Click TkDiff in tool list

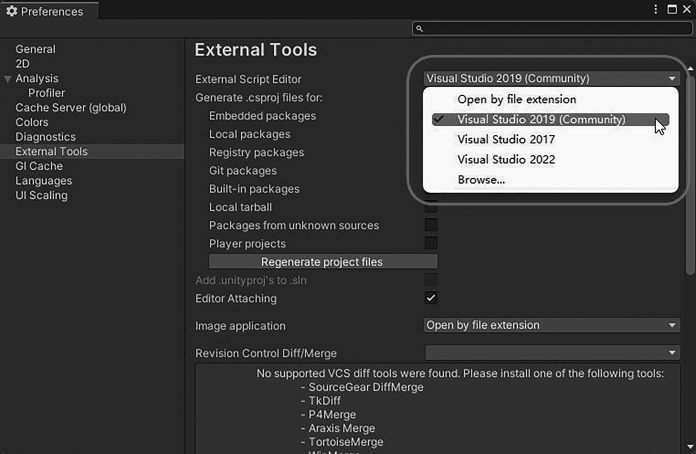click(324, 401)
